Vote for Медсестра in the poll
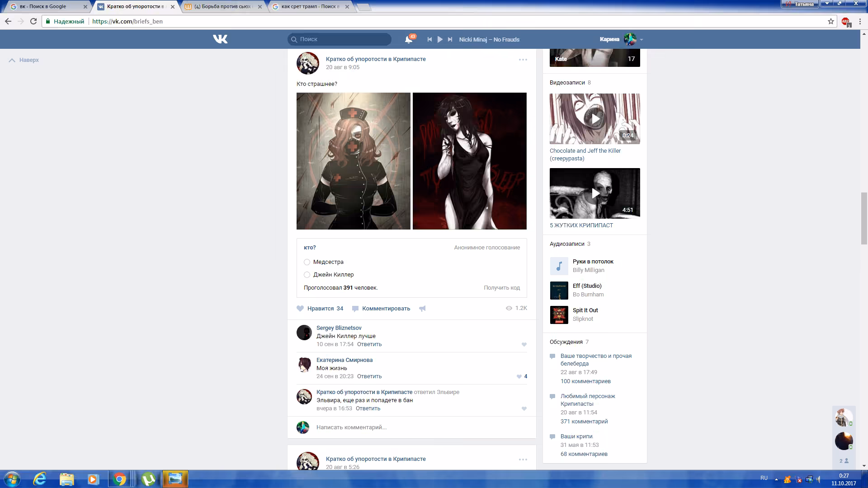The height and width of the screenshot is (488, 868). click(307, 262)
